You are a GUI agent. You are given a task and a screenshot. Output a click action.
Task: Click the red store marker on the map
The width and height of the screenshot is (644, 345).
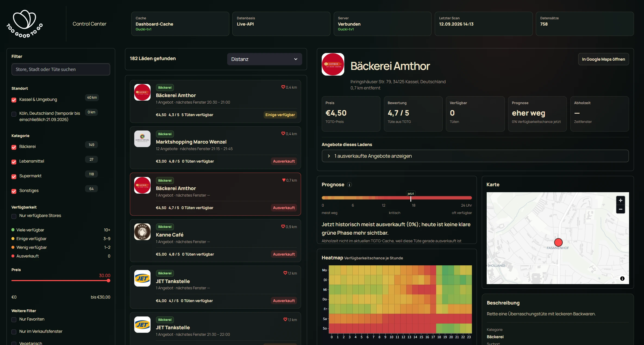(558, 242)
